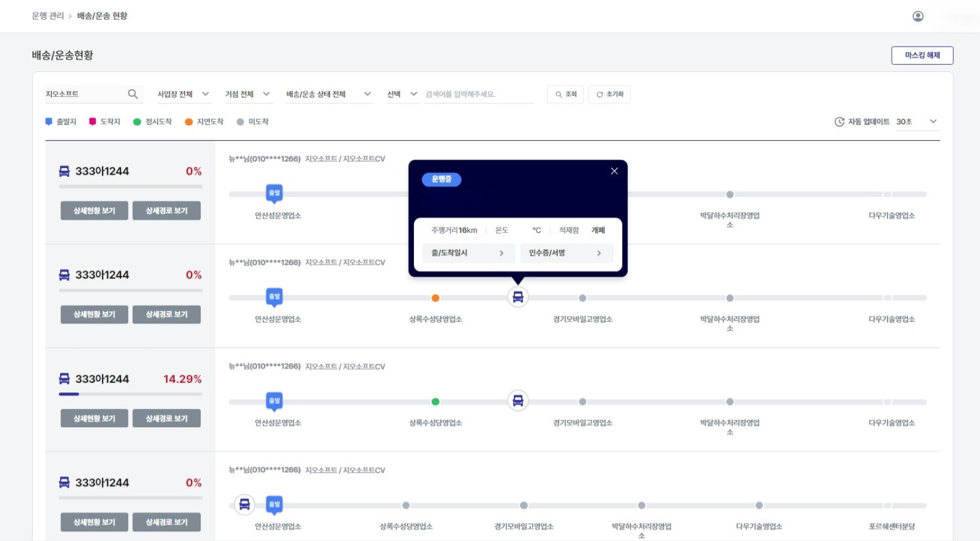980x541 pixels.
Task: Click 상세경로 보기 in the bottom 포르쉐센터분당 row
Action: pos(167,522)
